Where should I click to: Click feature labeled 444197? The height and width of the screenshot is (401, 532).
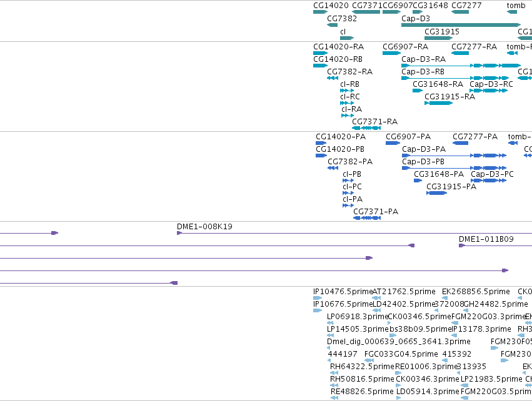pos(329,360)
